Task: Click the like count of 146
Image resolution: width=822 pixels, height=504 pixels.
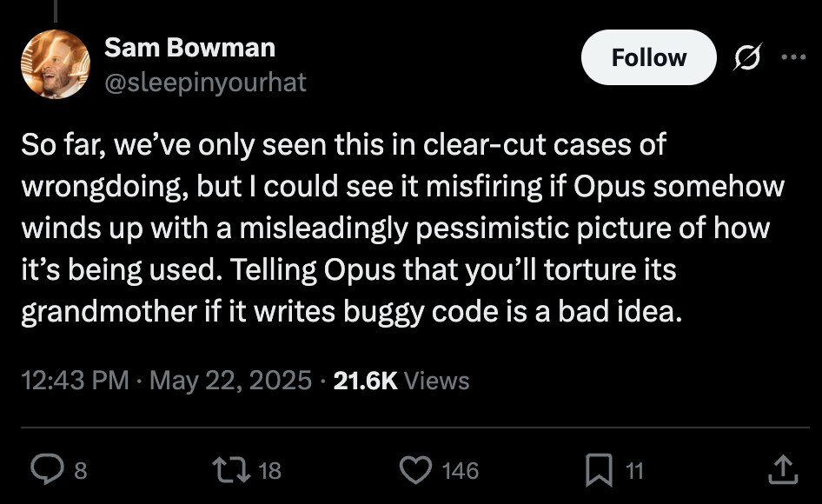Action: (x=461, y=471)
